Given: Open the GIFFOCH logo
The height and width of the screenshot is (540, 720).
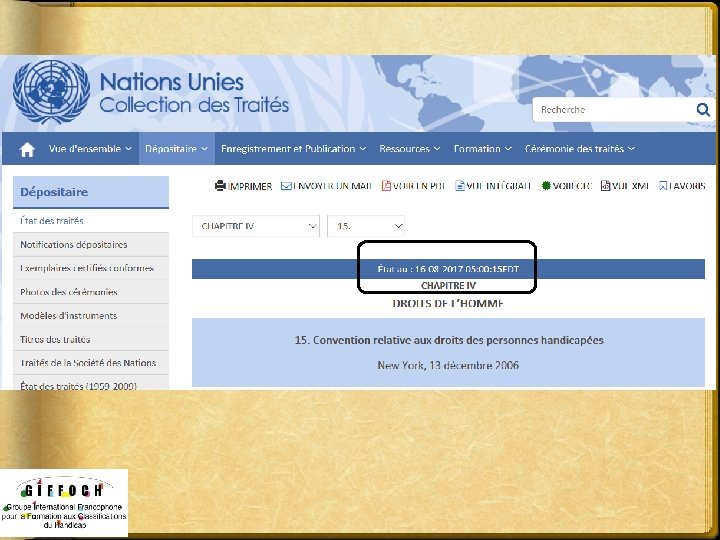Looking at the screenshot, I should pos(64,503).
